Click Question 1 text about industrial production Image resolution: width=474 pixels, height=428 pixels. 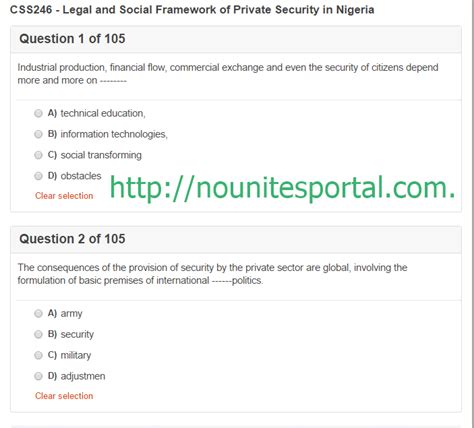228,74
